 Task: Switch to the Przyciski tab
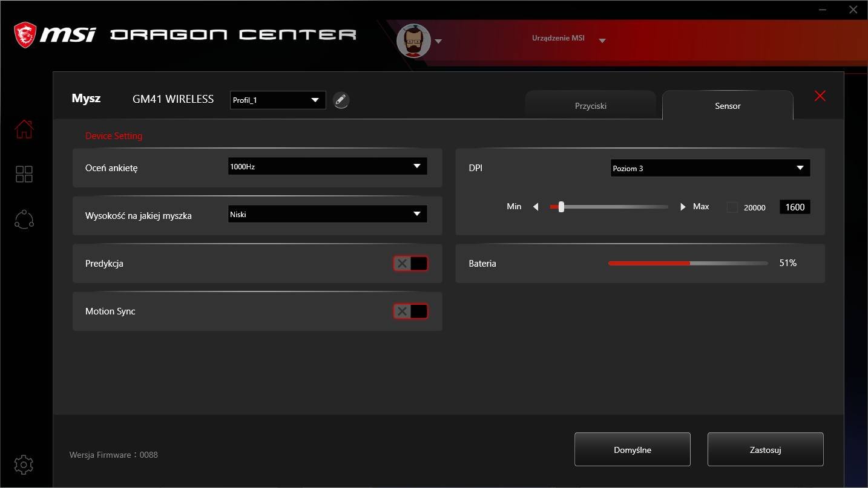pyautogui.click(x=591, y=106)
